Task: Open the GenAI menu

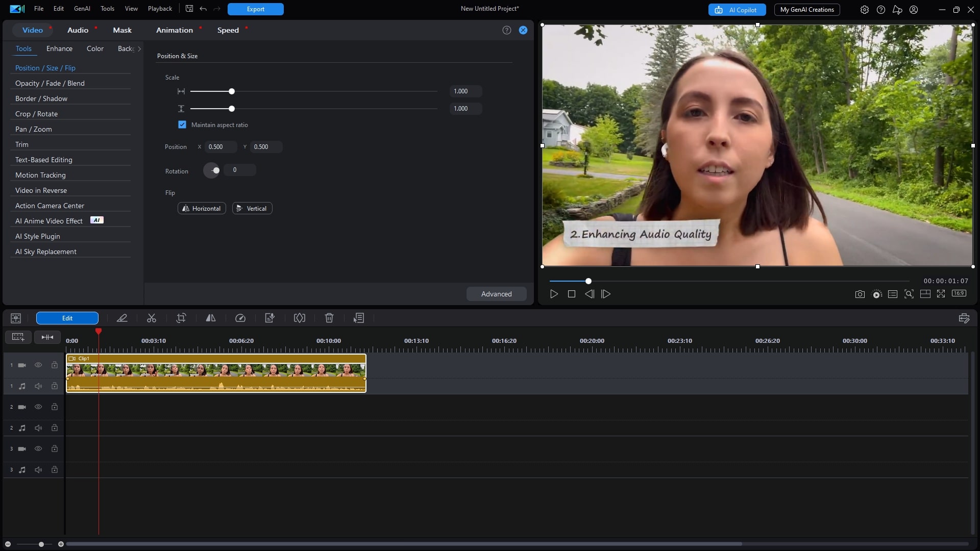Action: click(x=82, y=9)
